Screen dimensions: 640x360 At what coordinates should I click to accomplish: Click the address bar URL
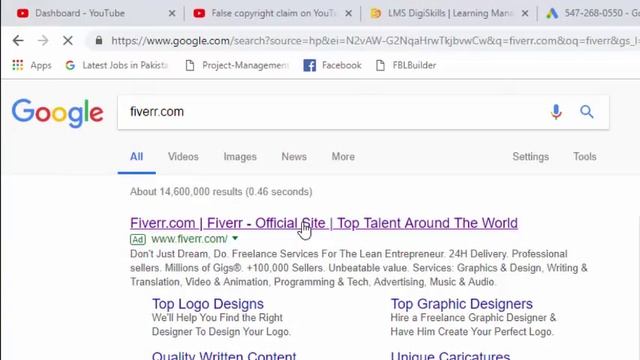pyautogui.click(x=375, y=41)
